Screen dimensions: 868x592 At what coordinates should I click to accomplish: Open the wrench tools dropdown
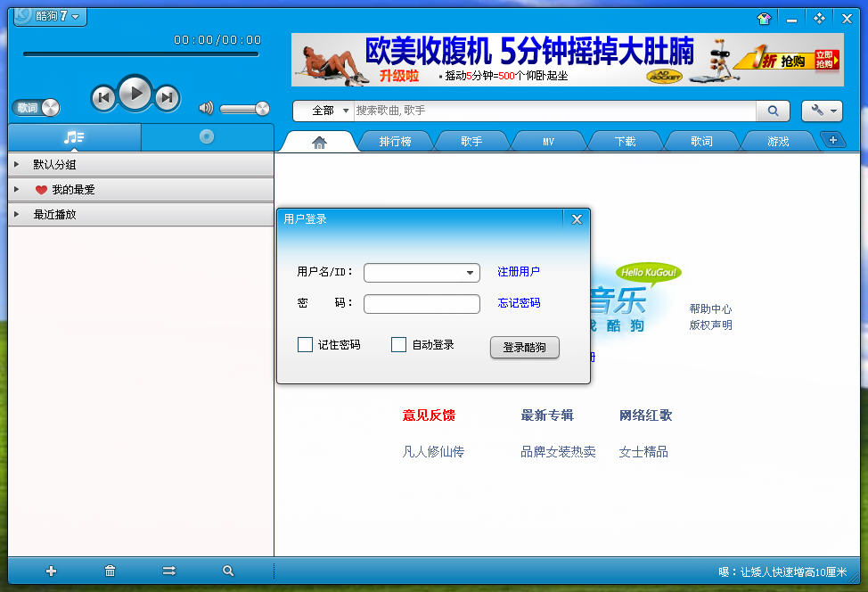822,111
